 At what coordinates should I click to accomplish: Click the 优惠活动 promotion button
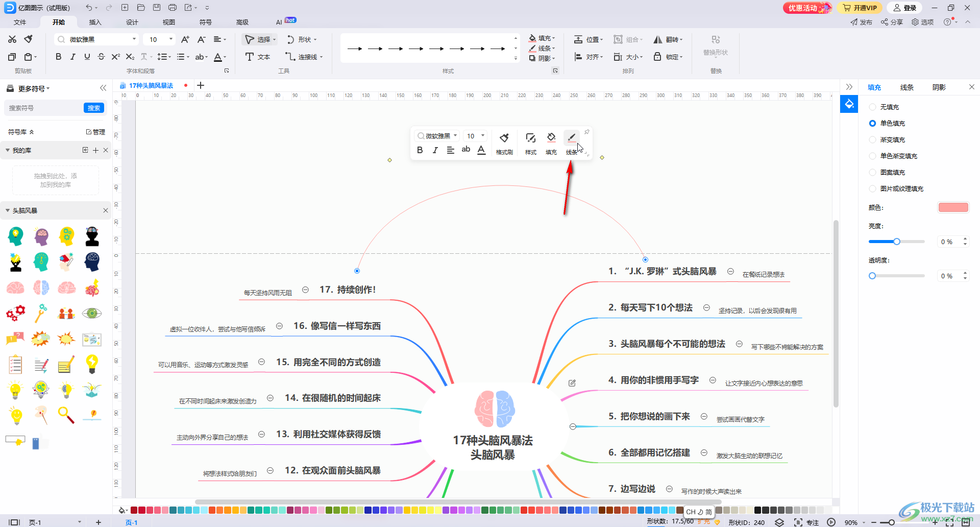(x=807, y=8)
